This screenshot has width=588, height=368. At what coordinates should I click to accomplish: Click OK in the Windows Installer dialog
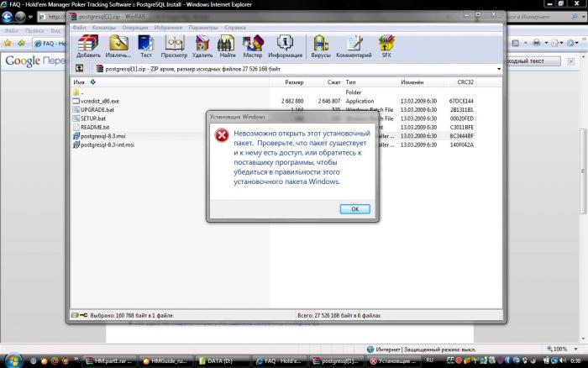[x=354, y=209]
